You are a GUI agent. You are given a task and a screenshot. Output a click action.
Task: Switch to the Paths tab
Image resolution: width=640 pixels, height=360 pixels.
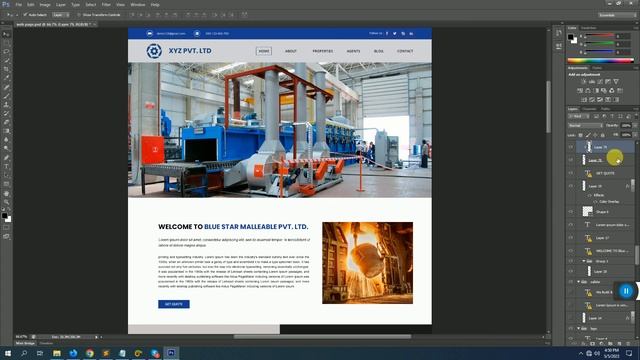605,109
